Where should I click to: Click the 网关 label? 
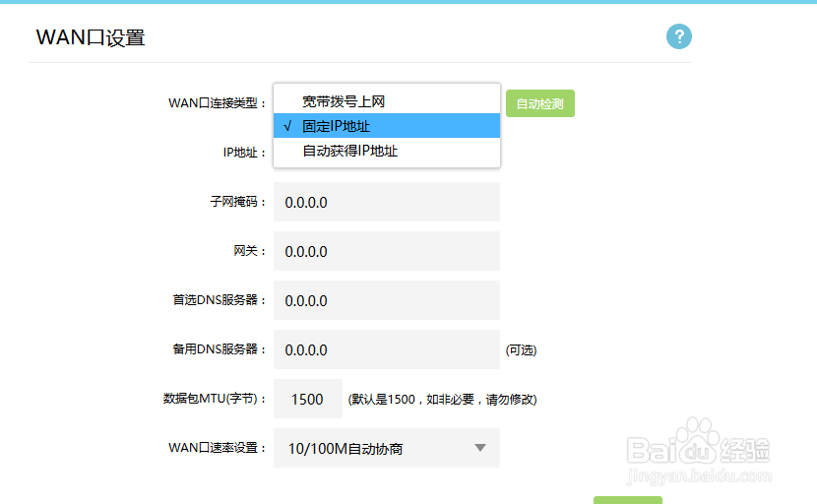pos(250,251)
